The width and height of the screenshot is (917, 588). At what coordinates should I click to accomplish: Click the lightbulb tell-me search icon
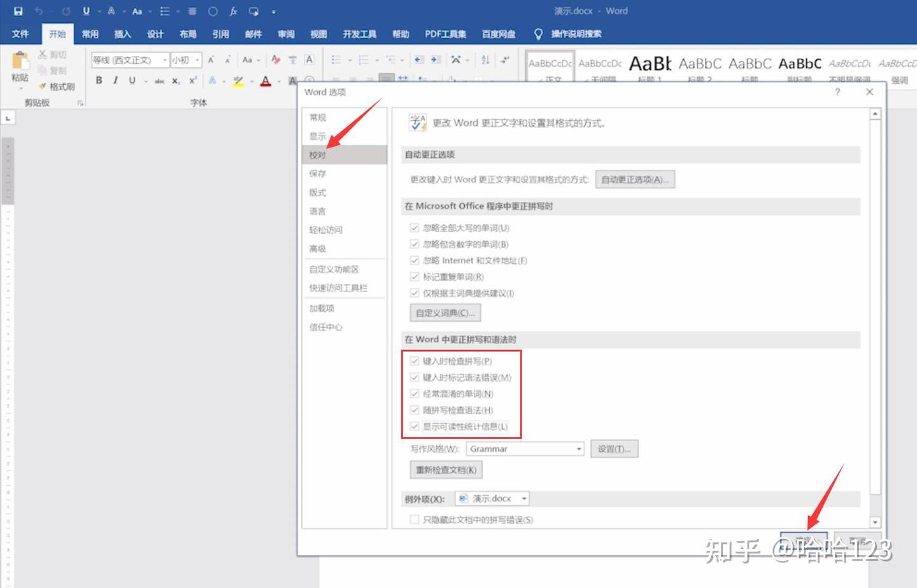[538, 34]
